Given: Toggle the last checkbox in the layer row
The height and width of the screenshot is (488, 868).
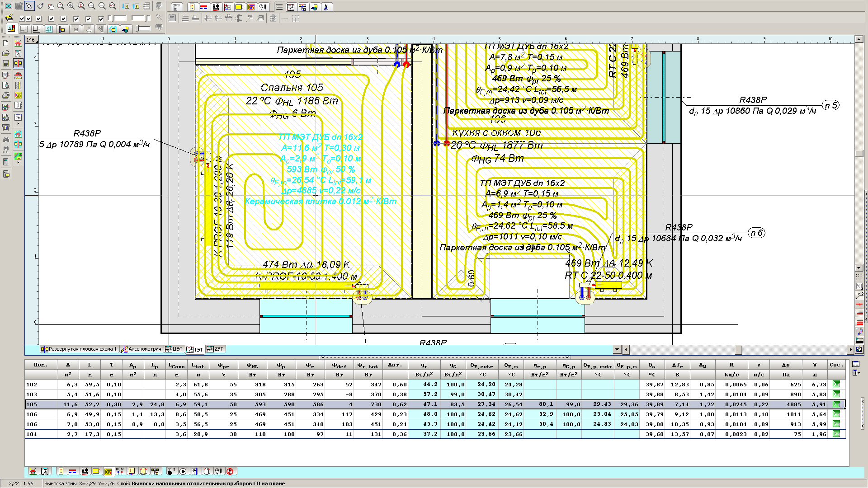Looking at the screenshot, I should [x=101, y=19].
